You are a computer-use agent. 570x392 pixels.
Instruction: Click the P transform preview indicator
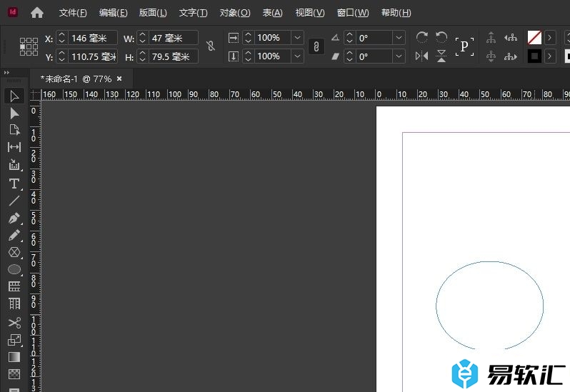[x=464, y=46]
